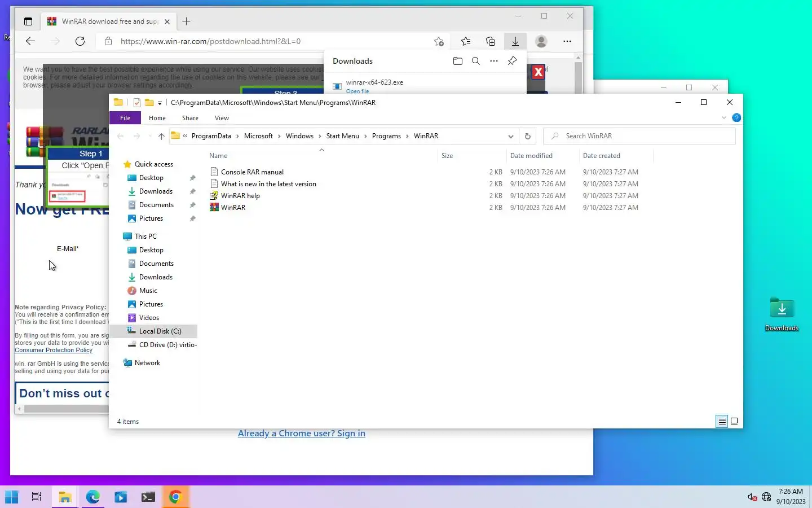Open the Console RAR manual shortcut
This screenshot has height=508, width=812.
coord(252,172)
